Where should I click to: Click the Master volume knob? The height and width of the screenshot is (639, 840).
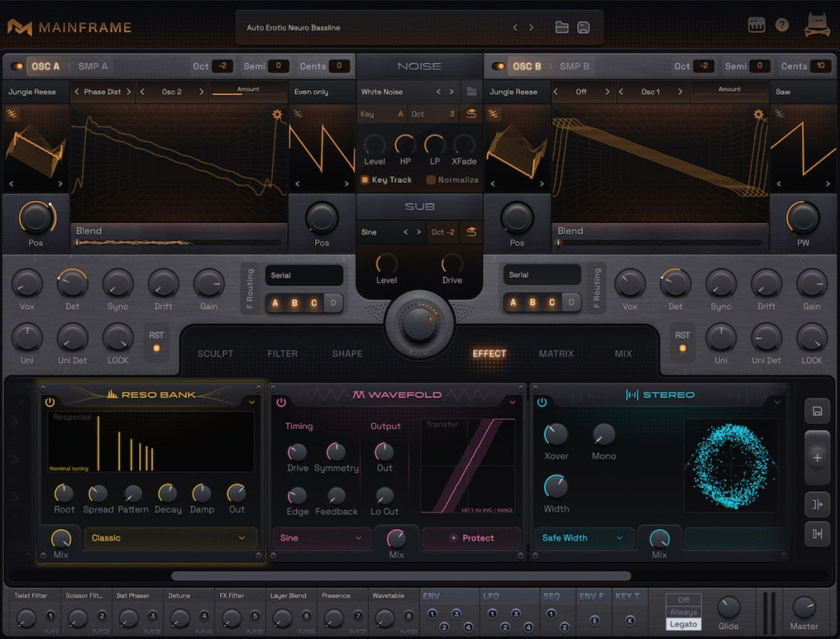pos(804,607)
